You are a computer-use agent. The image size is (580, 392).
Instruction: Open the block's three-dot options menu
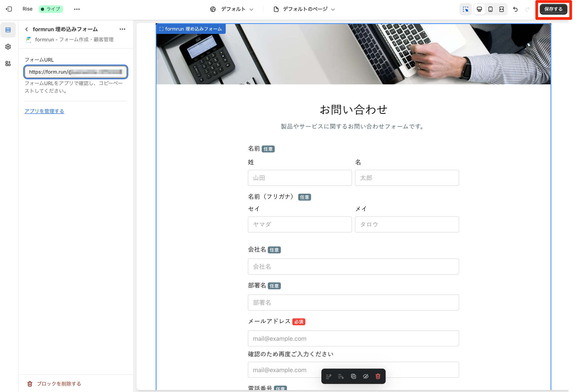[x=122, y=29]
